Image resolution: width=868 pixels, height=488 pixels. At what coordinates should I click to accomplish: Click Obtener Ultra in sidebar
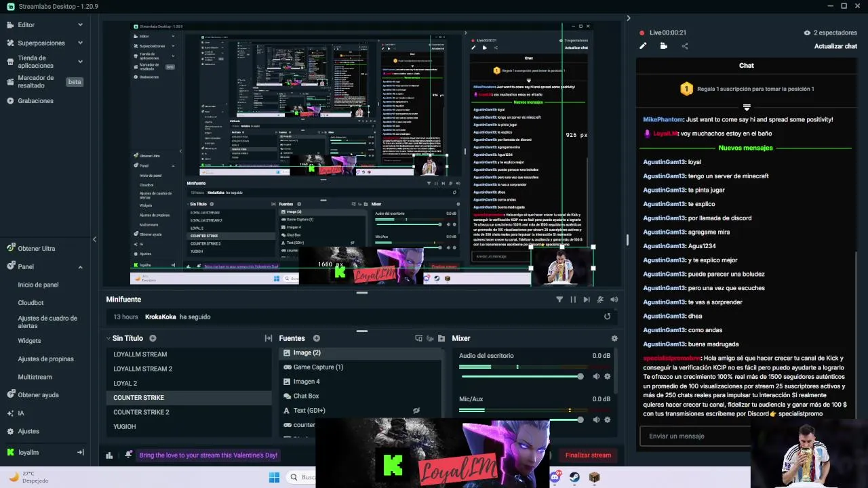pyautogui.click(x=37, y=249)
